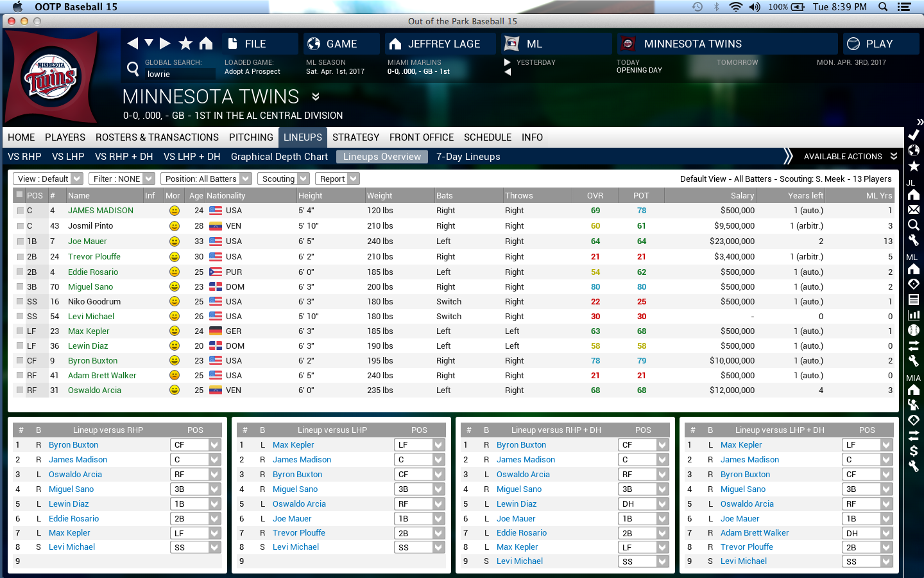Check the box for Trevor Plouffe row
924x578 pixels.
tap(20, 257)
